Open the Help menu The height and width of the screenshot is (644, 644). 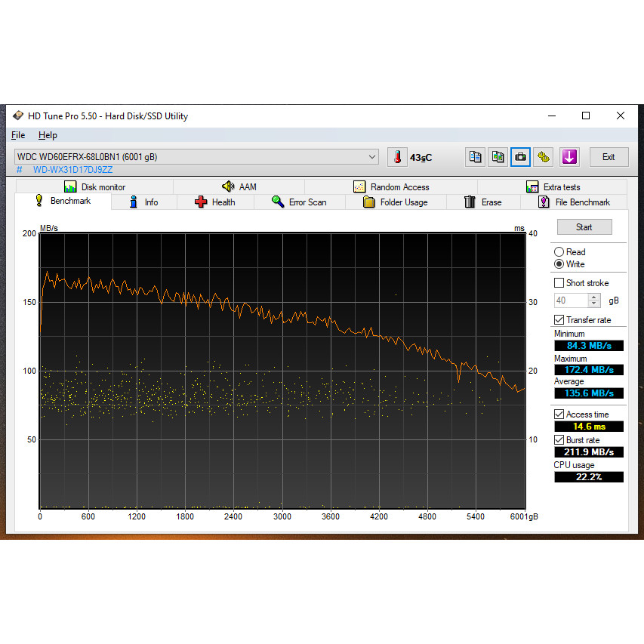(48, 135)
